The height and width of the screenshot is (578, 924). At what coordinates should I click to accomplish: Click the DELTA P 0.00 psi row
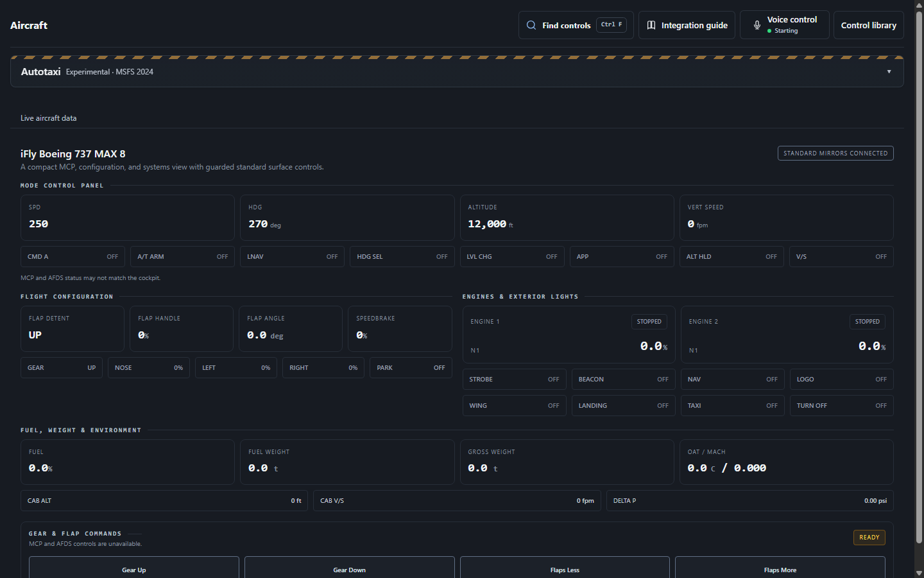750,501
